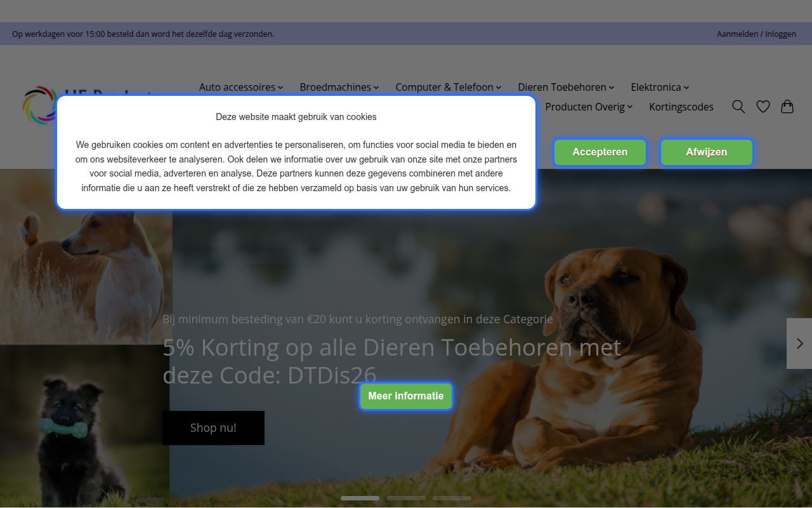Click the '5% Korting op alle Dieren Toebehoren' heading
The image size is (812, 508).
(392, 361)
